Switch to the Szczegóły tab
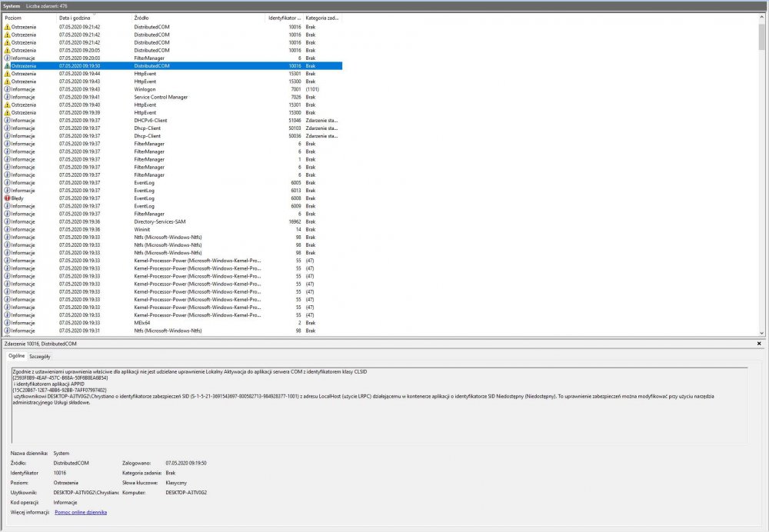Image resolution: width=769 pixels, height=532 pixels. click(x=40, y=357)
